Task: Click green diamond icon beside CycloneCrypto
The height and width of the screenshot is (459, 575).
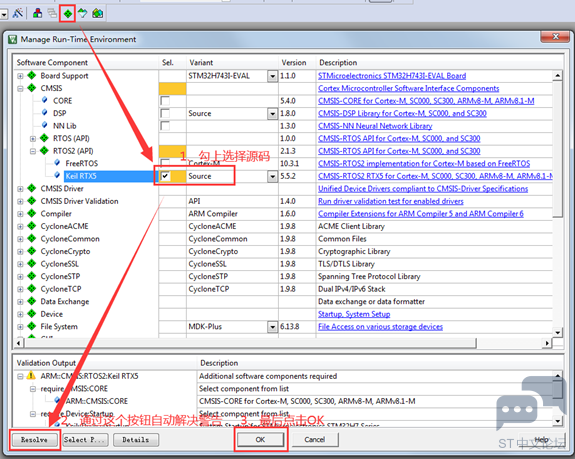Action: [32, 251]
